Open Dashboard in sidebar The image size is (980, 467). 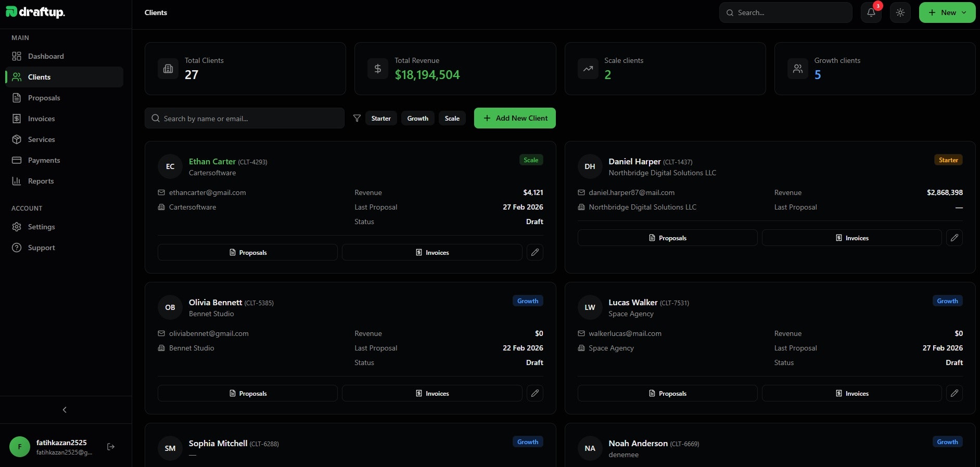point(65,56)
